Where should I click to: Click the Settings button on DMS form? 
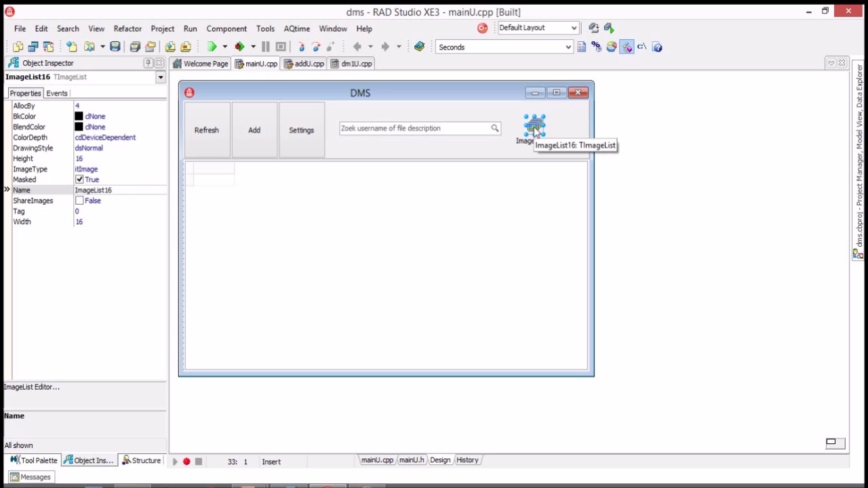pyautogui.click(x=302, y=130)
